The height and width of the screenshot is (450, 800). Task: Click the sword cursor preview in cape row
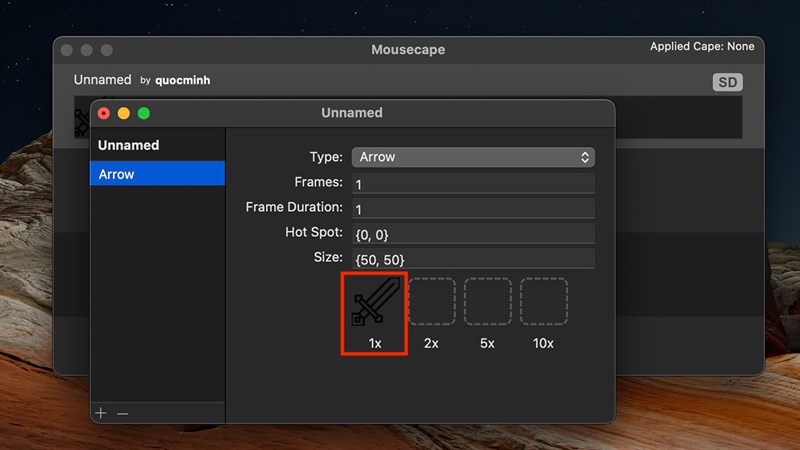pos(82,118)
